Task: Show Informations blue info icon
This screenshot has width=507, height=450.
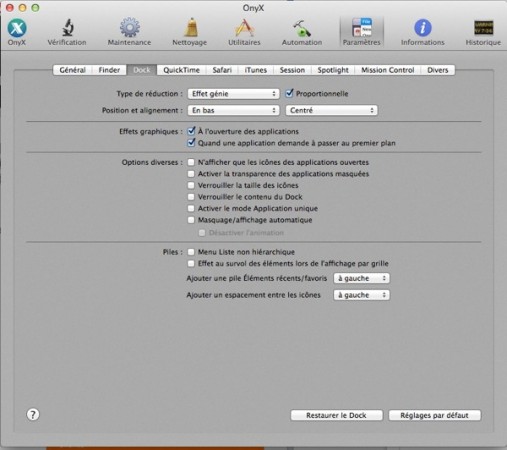Action: tap(423, 32)
